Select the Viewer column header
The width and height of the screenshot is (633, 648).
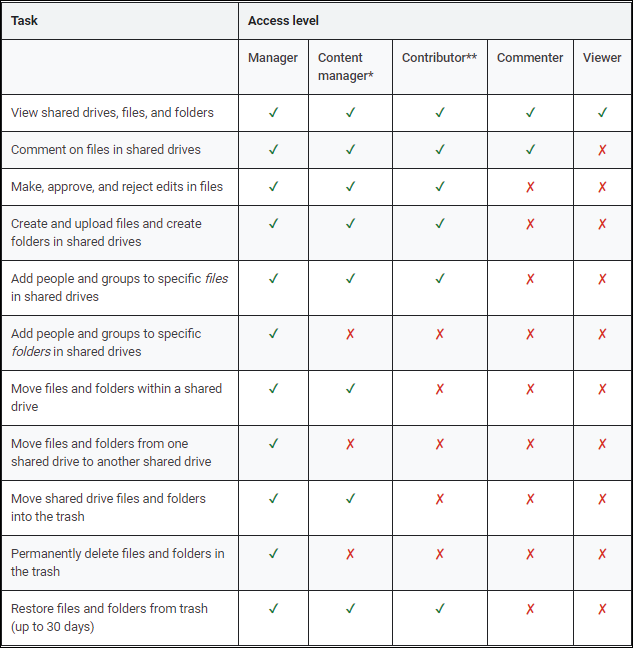(x=602, y=58)
